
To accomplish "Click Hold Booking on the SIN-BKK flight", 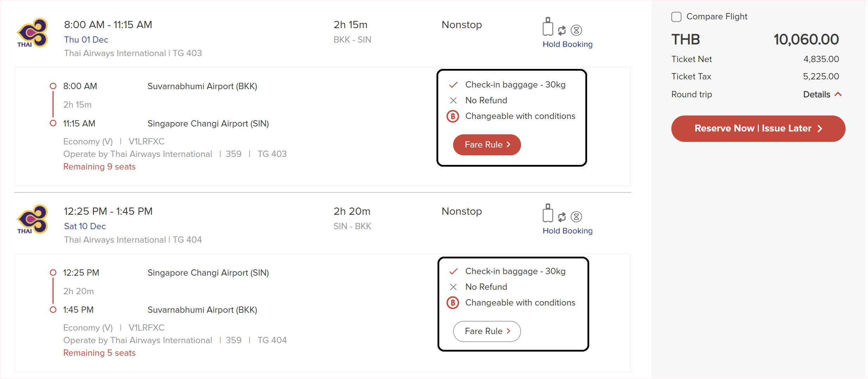I will click(x=567, y=231).
